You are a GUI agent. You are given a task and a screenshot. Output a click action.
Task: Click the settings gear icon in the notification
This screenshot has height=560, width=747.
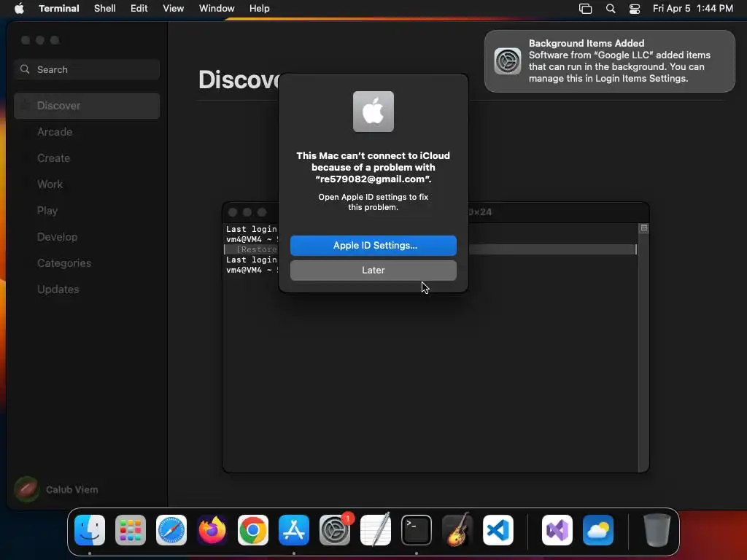click(508, 61)
